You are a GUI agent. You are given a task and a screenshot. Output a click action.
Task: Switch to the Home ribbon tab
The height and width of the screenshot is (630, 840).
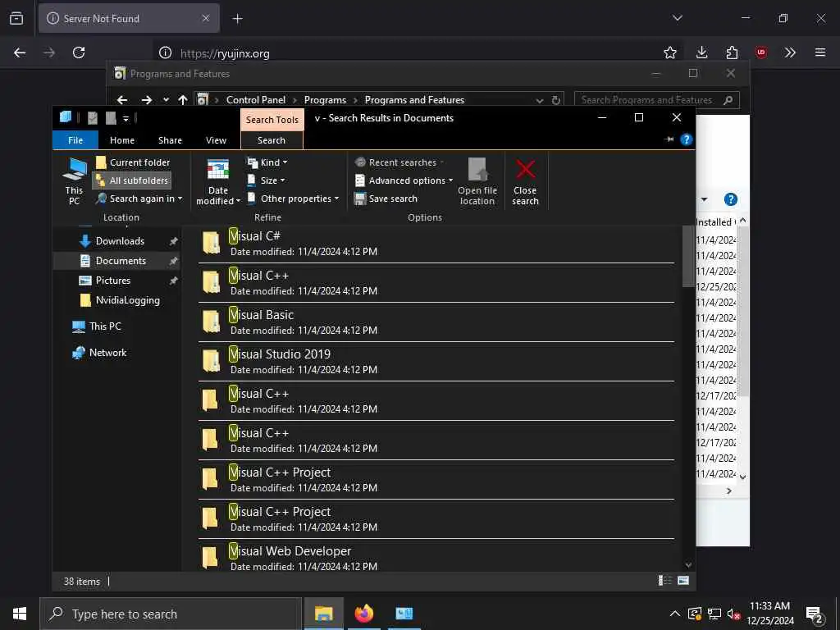point(122,140)
